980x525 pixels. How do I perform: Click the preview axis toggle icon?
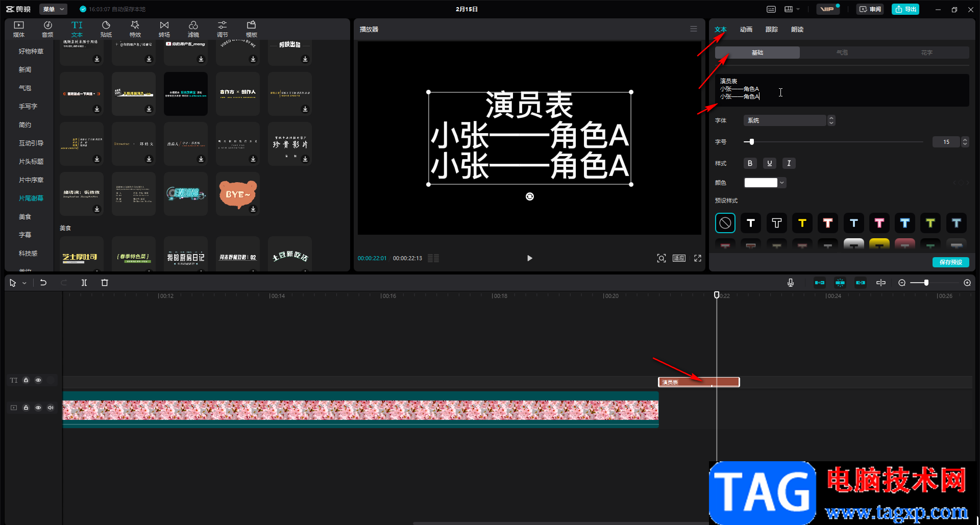(x=881, y=283)
